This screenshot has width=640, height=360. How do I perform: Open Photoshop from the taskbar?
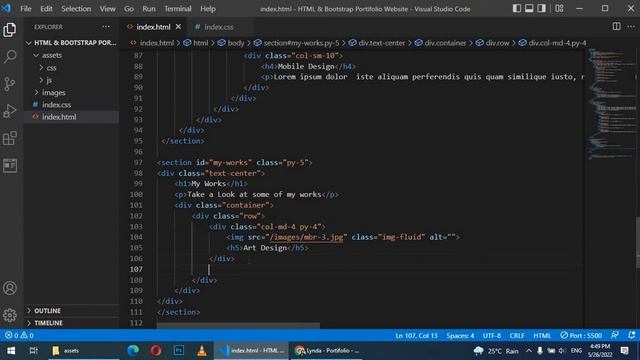click(x=178, y=351)
